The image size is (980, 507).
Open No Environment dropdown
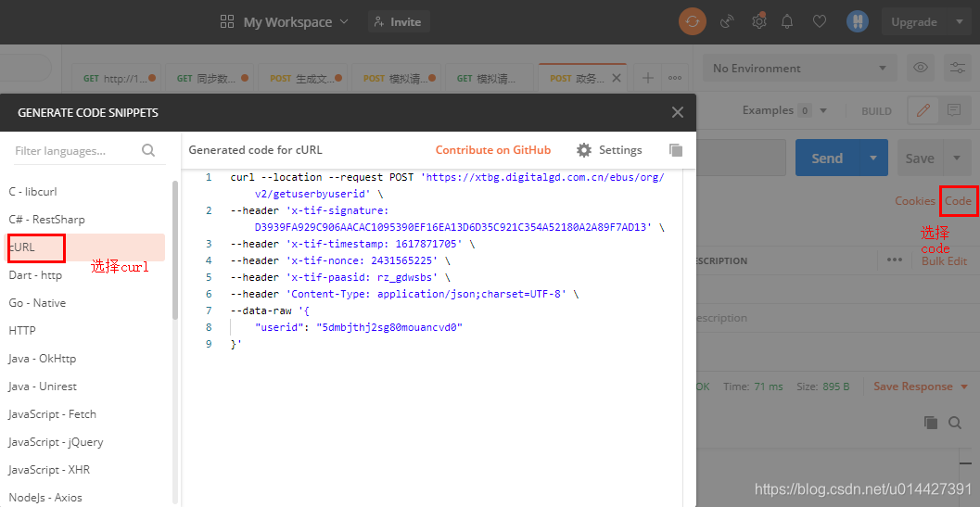(x=800, y=69)
